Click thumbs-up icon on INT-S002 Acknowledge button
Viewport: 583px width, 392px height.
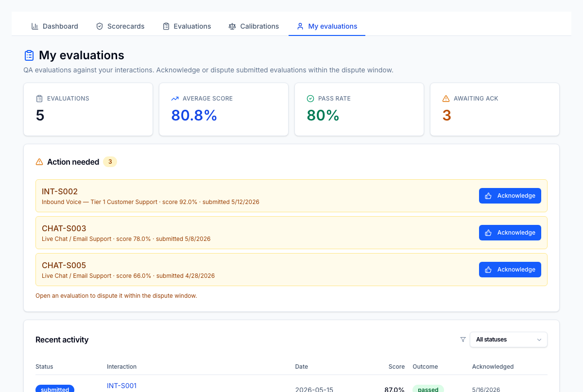(489, 196)
